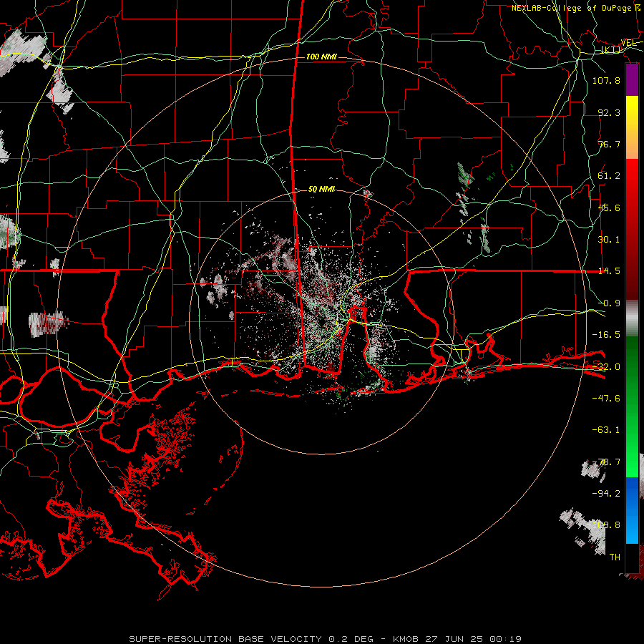
Task: Click the 30.1 value on the velocity scale
Action: tap(609, 240)
